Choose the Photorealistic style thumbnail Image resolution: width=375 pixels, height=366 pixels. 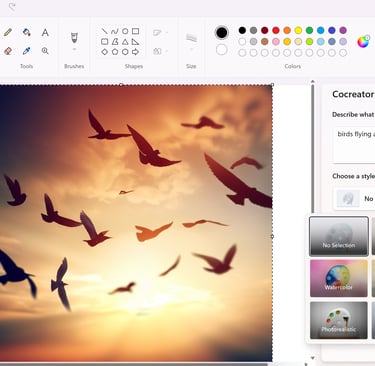[x=339, y=320]
